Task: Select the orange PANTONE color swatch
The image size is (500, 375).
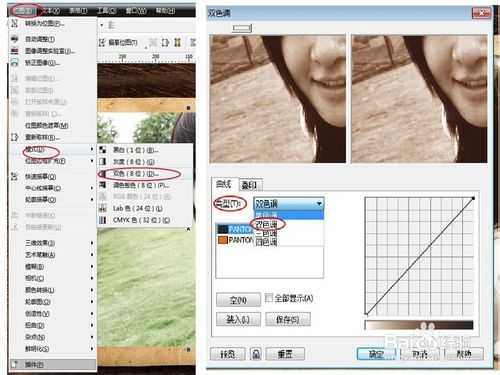Action: click(223, 240)
